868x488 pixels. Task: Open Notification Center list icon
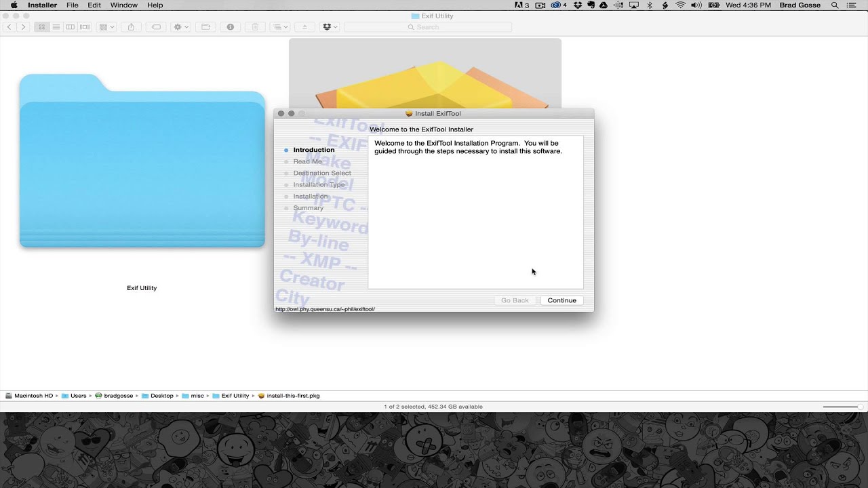pos(852,5)
